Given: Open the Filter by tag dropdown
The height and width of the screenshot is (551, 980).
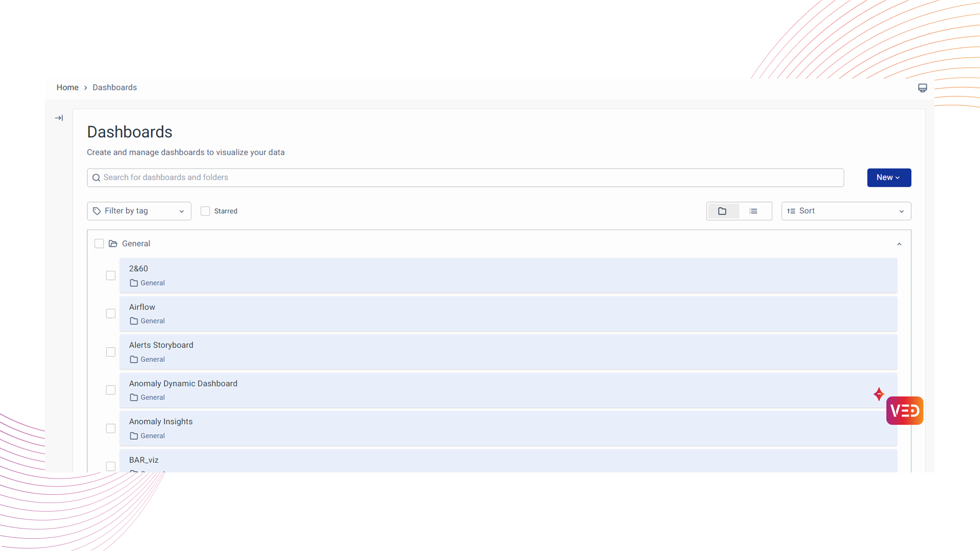Looking at the screenshot, I should click(x=139, y=211).
